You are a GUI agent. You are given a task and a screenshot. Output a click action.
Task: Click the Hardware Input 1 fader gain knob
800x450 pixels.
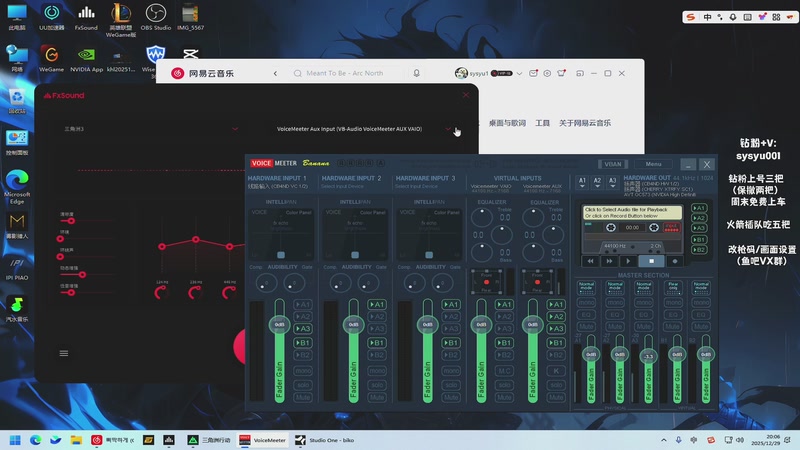[x=280, y=324]
